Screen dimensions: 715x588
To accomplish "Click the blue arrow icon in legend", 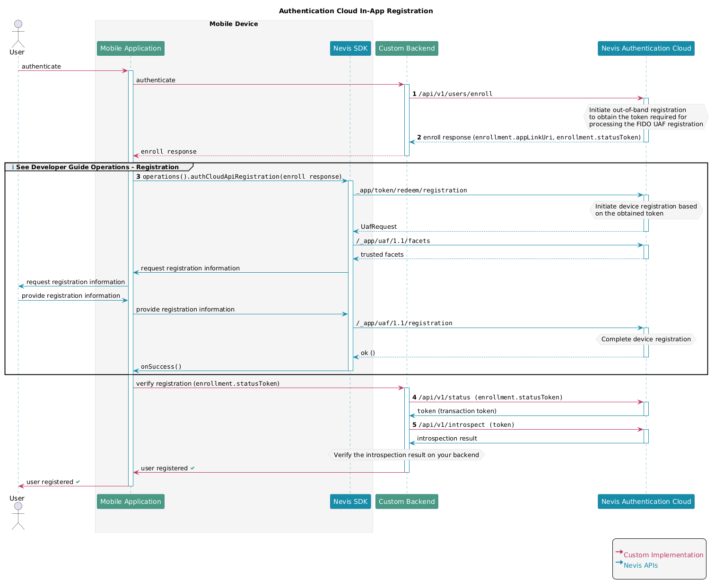I will [619, 562].
